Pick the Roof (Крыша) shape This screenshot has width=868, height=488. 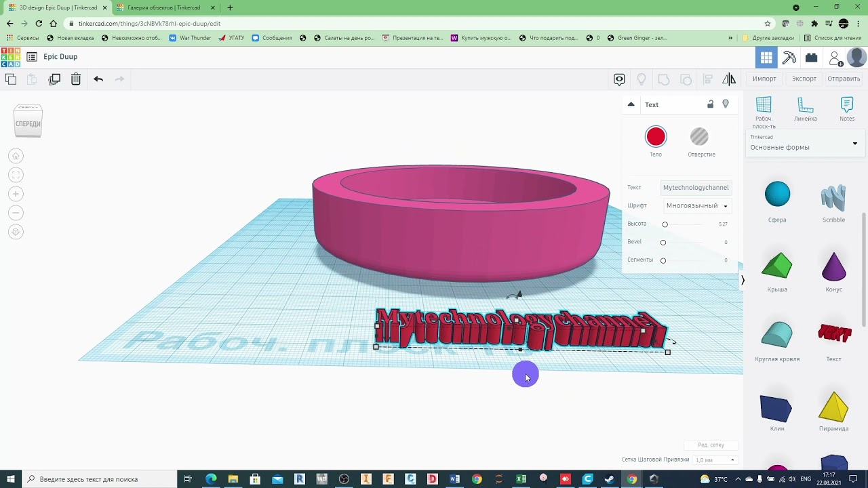pos(777,271)
